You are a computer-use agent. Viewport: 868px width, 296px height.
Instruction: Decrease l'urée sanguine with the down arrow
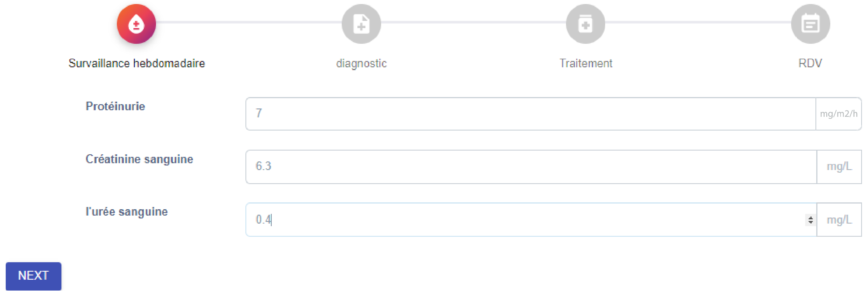pos(810,222)
